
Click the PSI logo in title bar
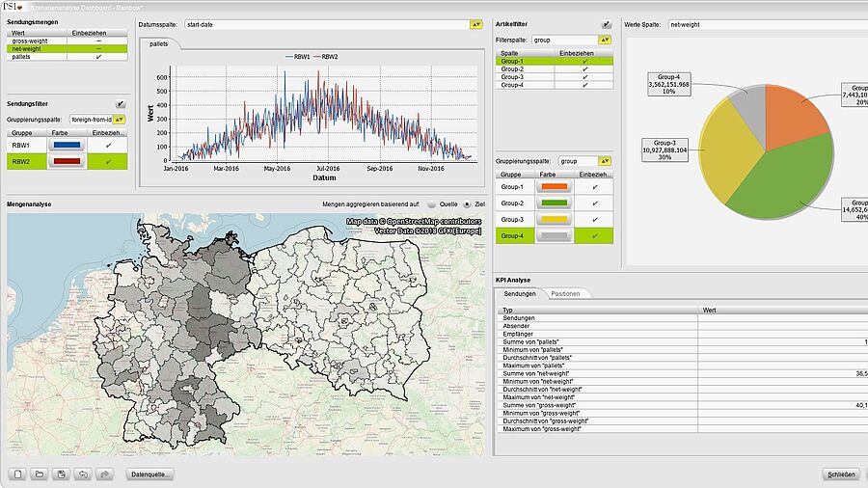tap(14, 7)
